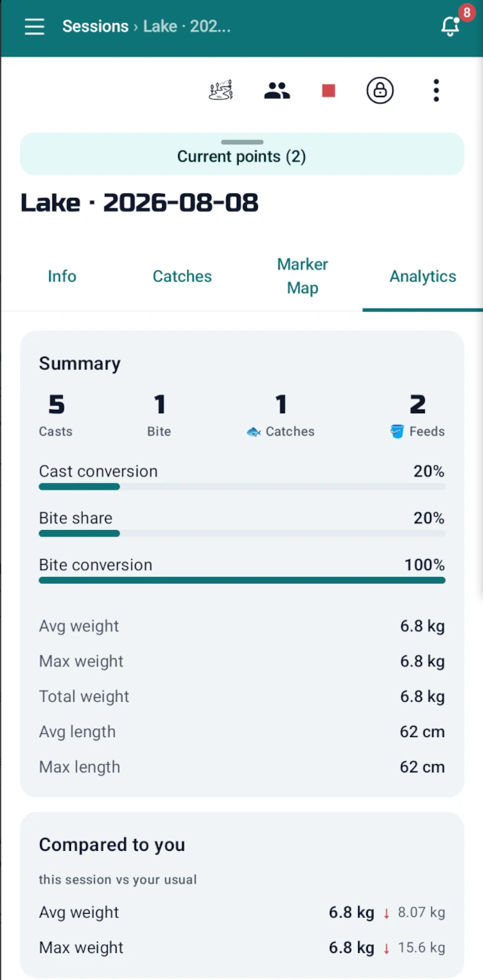Tap the drag handle above Current points
Screen dimensions: 483x980
(x=242, y=142)
